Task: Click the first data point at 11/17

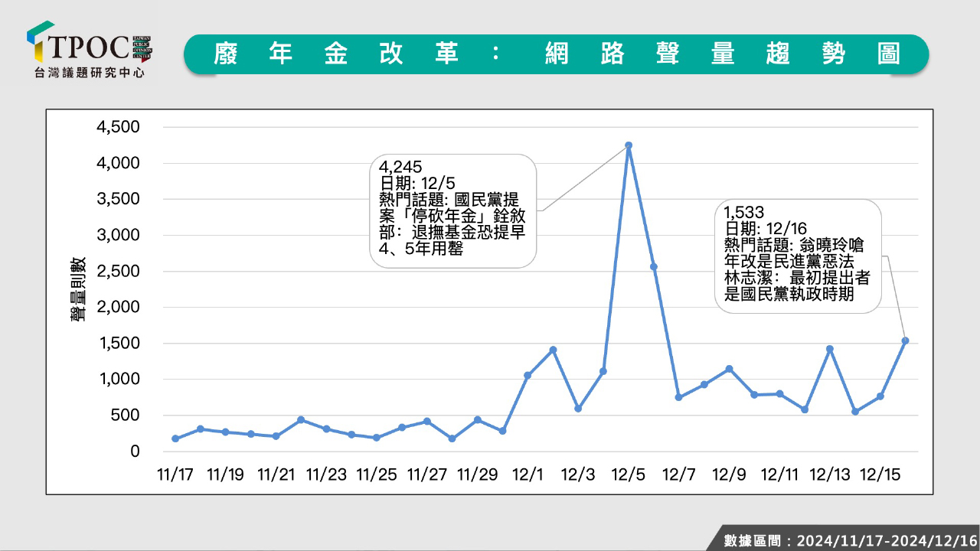Action: point(175,439)
